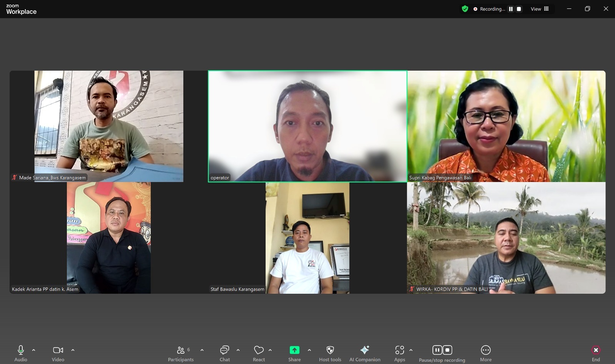This screenshot has height=364, width=615.
Task: Open the Apps icon
Action: point(399,353)
